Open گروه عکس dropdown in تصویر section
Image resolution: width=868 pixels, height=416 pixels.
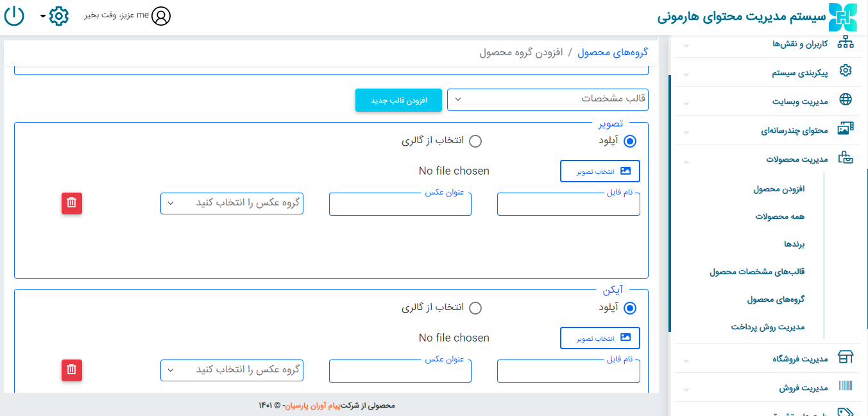click(x=232, y=204)
